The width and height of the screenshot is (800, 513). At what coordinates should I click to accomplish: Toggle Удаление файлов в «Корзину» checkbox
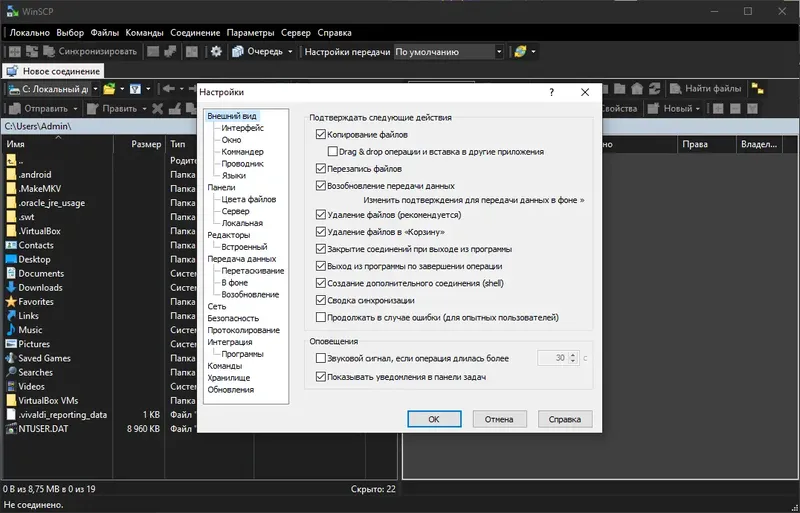(x=320, y=232)
